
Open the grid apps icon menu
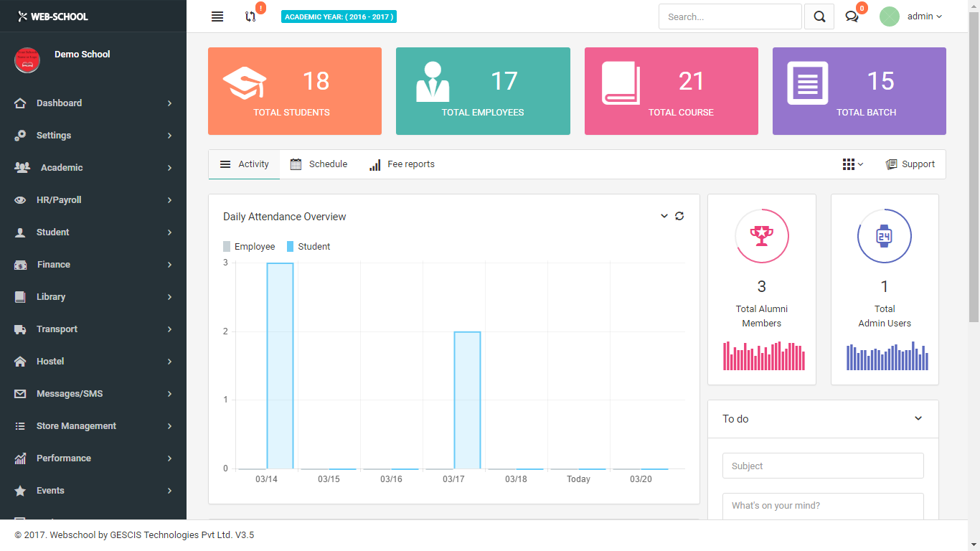tap(852, 164)
